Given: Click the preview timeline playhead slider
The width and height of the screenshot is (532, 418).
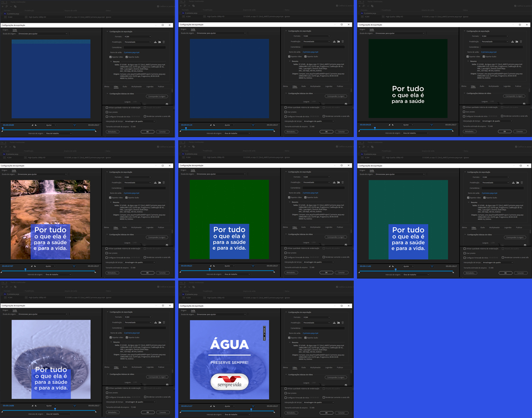Looking at the screenshot, I should point(3,128).
